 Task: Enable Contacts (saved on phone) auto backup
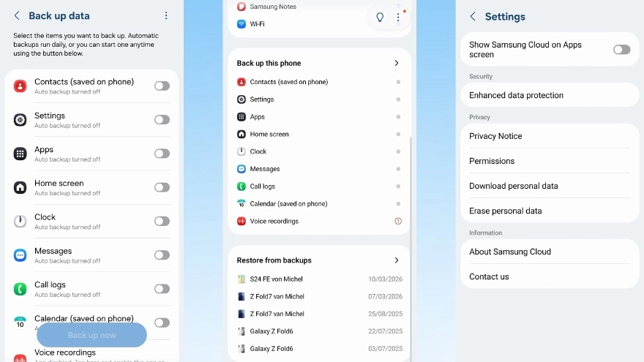(162, 86)
